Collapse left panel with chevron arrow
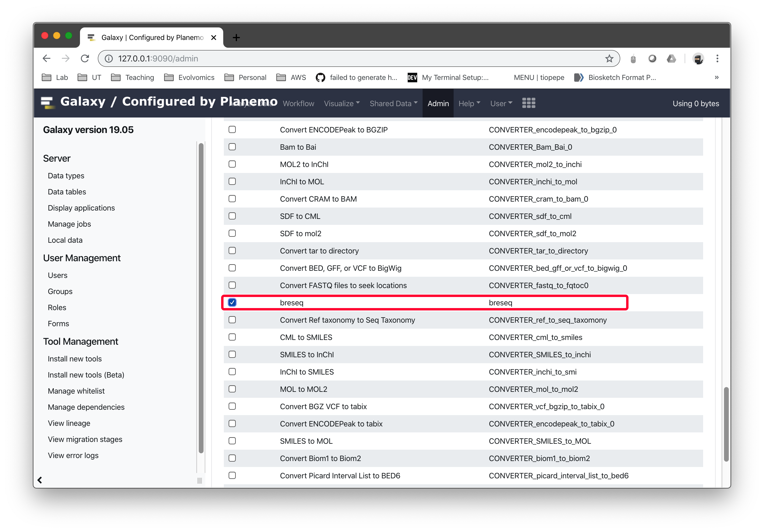 [x=40, y=480]
